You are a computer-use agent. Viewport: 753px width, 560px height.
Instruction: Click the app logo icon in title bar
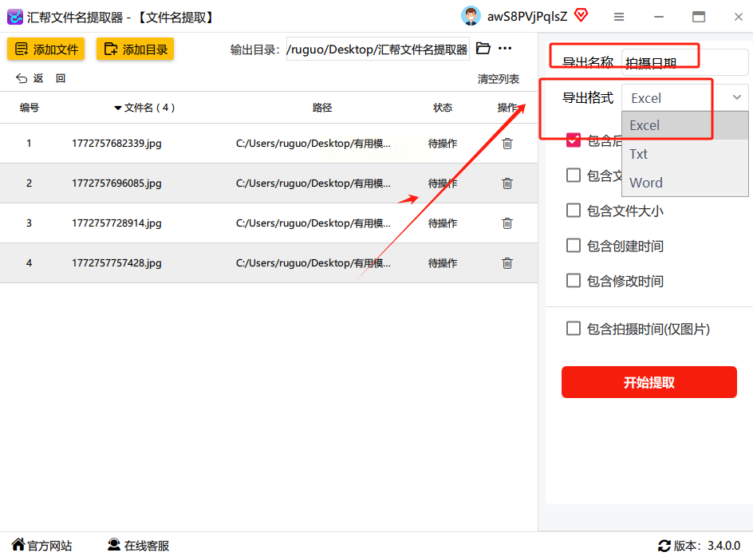pyautogui.click(x=15, y=17)
